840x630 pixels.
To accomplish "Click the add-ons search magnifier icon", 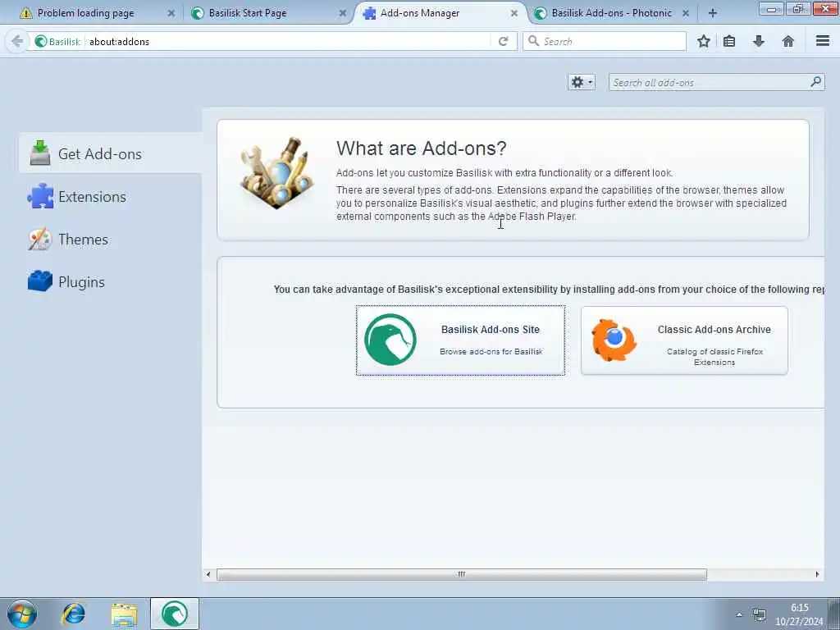I will 816,81.
